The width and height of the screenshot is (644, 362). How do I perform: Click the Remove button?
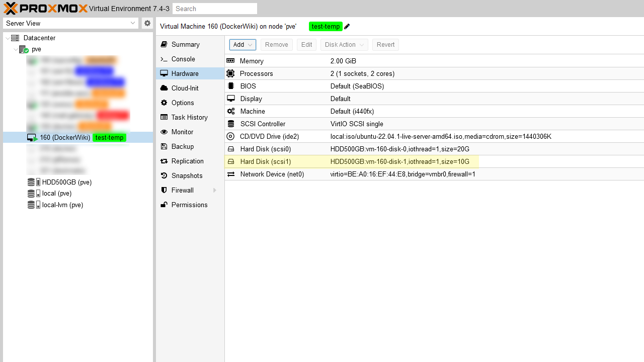[x=276, y=45]
